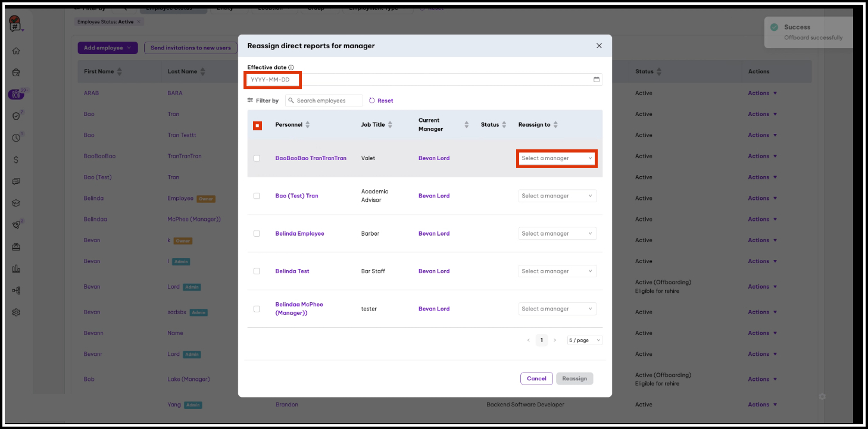Check the checkbox for Bao (Test) Tran
This screenshot has width=868, height=429.
pyautogui.click(x=257, y=195)
